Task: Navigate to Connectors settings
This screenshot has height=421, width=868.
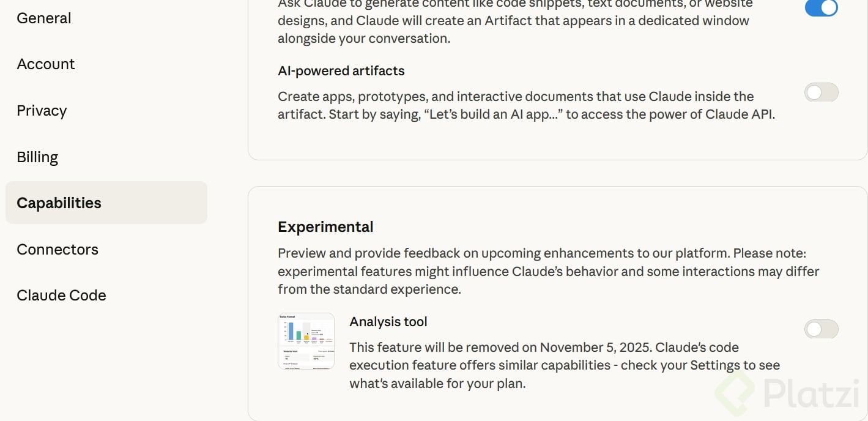Action: (x=57, y=250)
